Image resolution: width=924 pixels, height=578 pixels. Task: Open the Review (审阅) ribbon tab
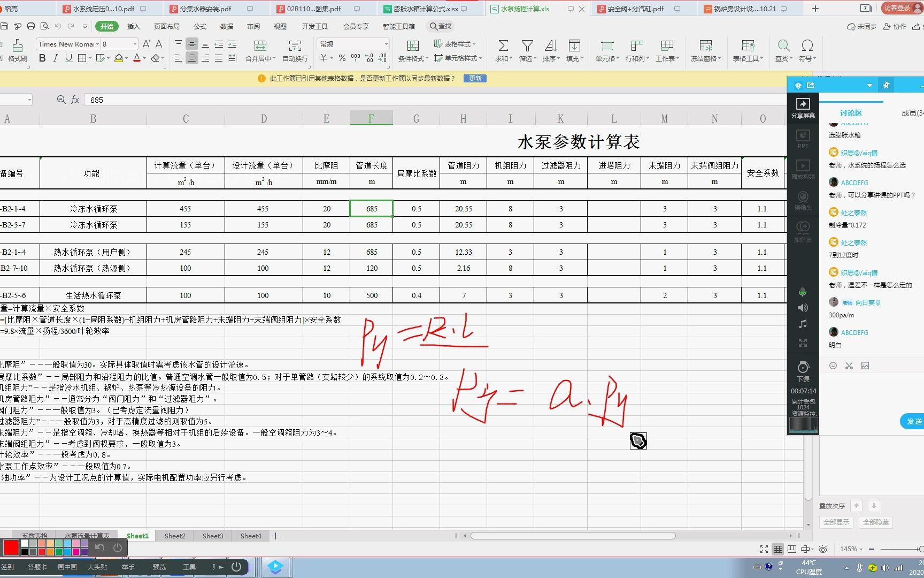pos(253,26)
